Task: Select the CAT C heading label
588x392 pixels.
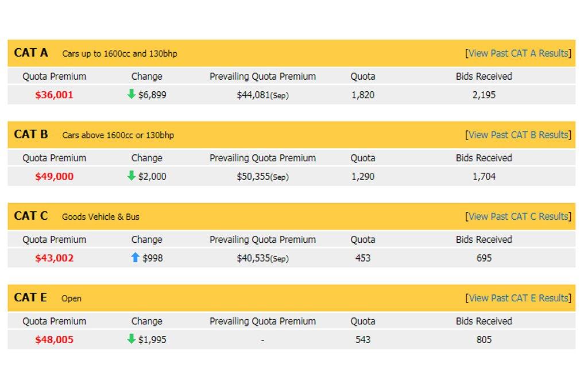Action: [31, 216]
